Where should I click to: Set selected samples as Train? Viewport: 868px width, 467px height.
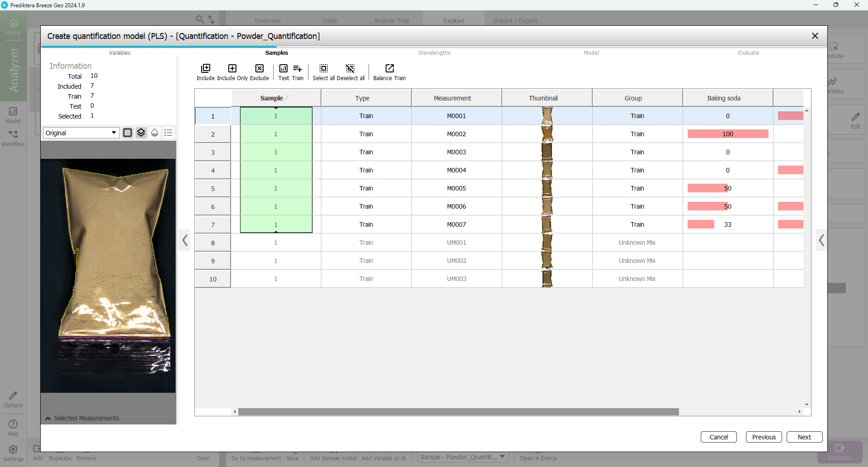click(297, 69)
